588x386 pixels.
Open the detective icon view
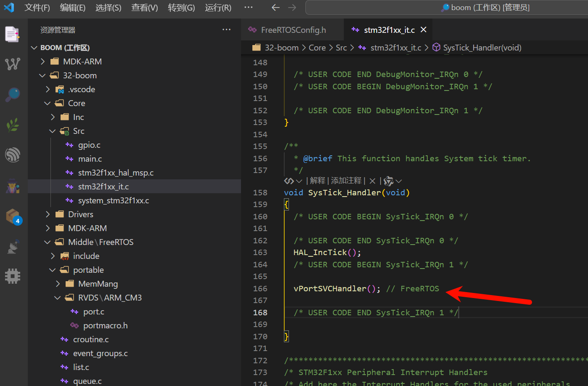pos(13,186)
